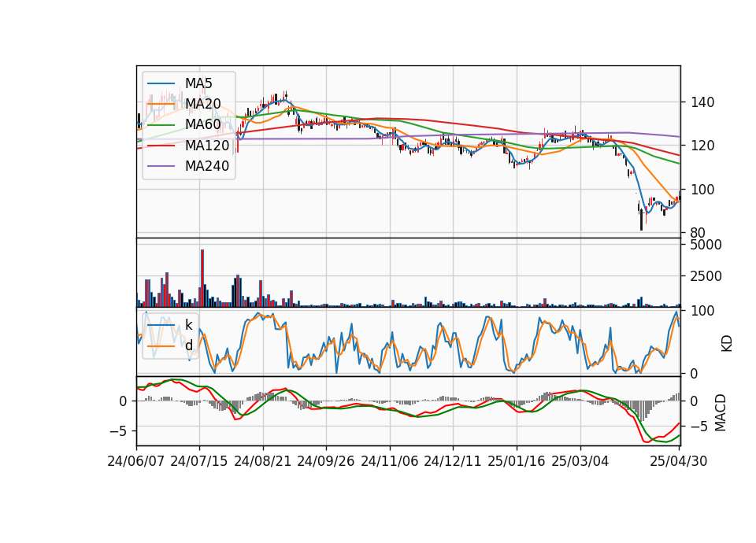Click the 24/06/07 date tick label
The width and height of the screenshot is (756, 543).
click(136, 461)
